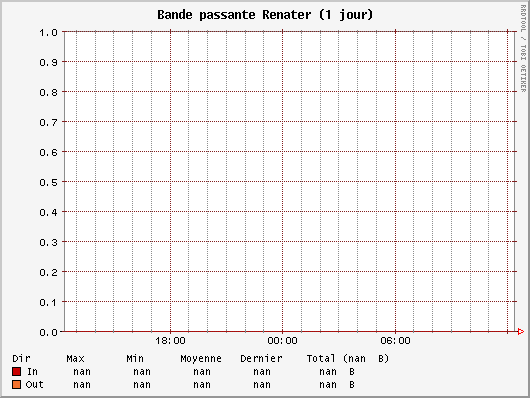Image resolution: width=530 pixels, height=398 pixels.
Task: Click the Max column header in legend
Action: coord(75,358)
